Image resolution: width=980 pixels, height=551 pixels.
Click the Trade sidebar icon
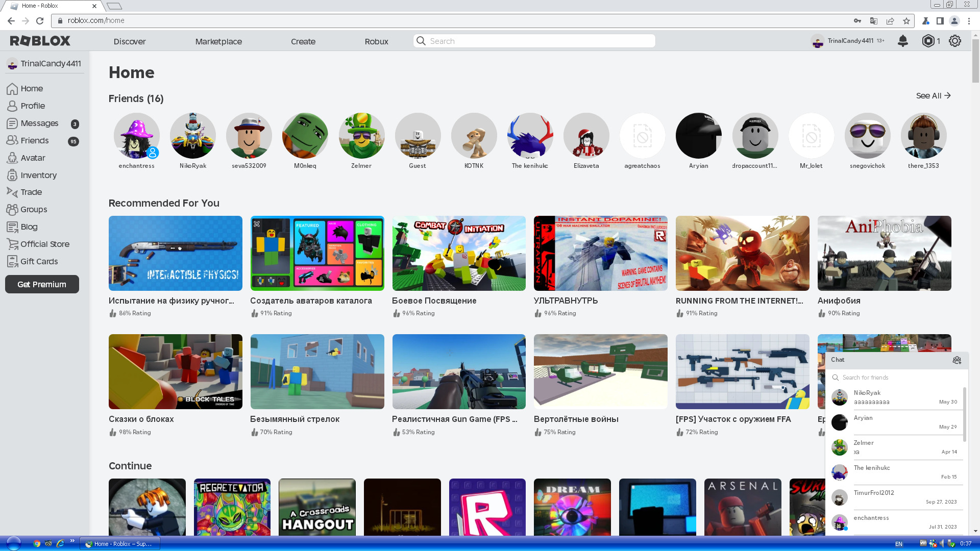[x=12, y=192]
